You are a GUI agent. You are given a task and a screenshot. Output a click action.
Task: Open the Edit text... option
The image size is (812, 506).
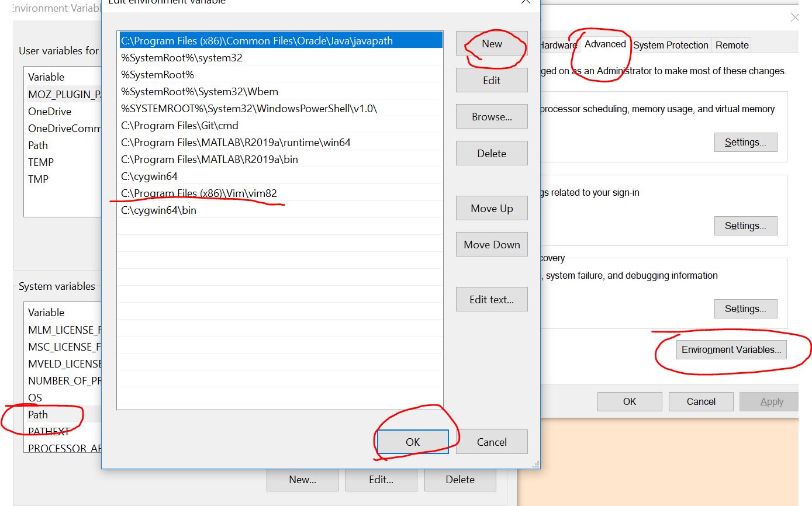click(x=492, y=300)
